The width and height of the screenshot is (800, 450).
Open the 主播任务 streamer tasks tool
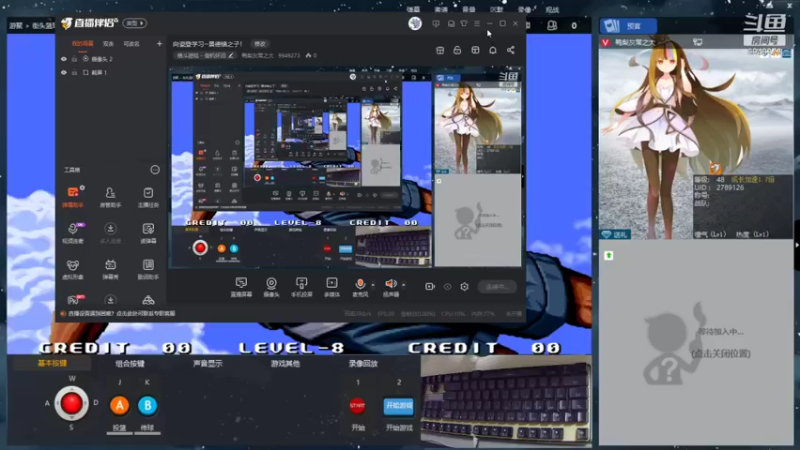[148, 196]
